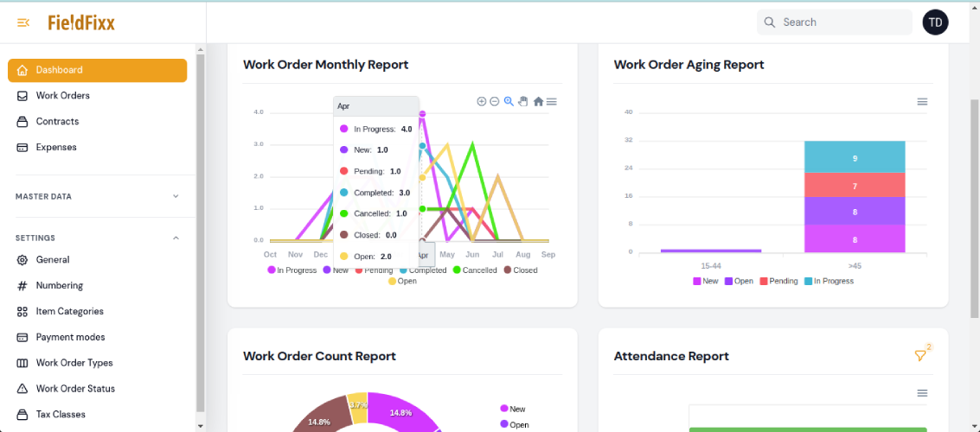Open Work Orders in the sidebar

pos(62,95)
